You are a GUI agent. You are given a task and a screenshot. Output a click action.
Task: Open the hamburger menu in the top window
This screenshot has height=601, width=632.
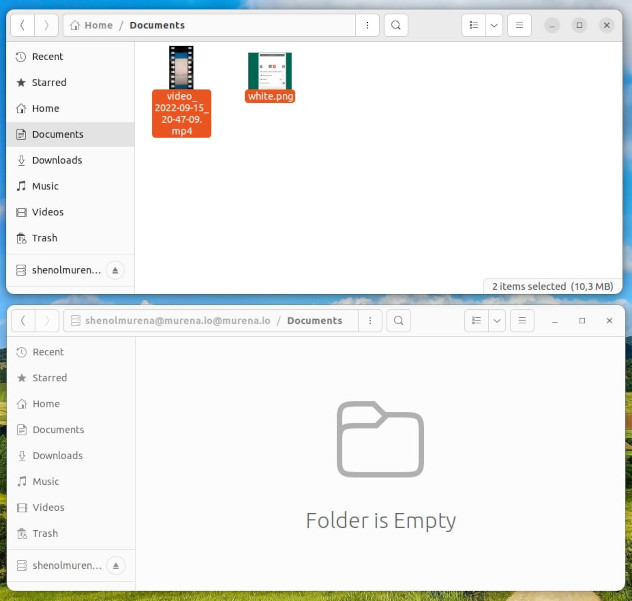coord(519,25)
